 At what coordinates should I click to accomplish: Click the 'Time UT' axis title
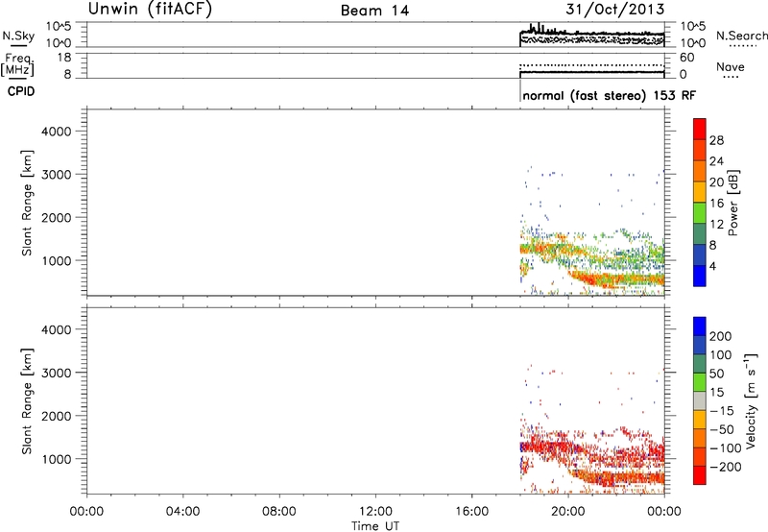pos(375,526)
